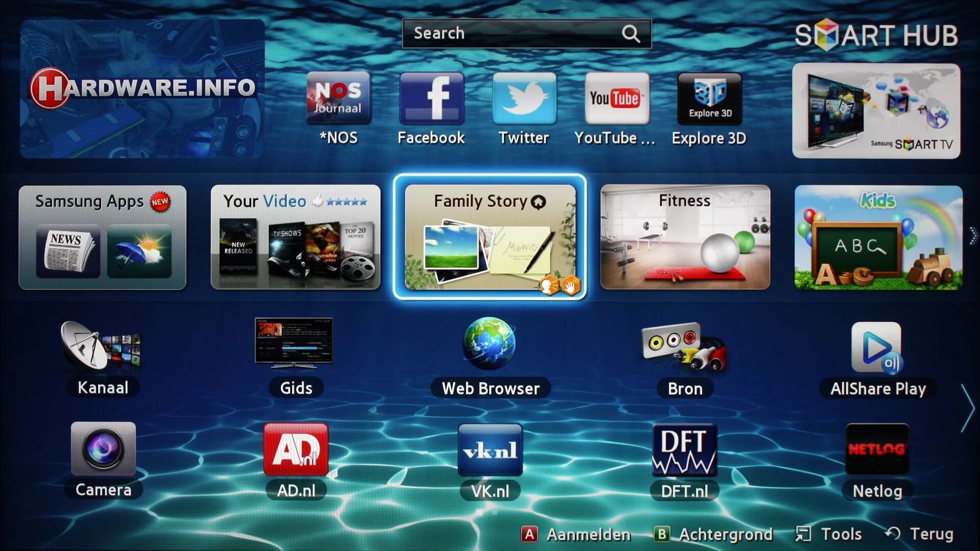This screenshot has width=980, height=551.
Task: Select Your Video app tile
Action: [296, 237]
